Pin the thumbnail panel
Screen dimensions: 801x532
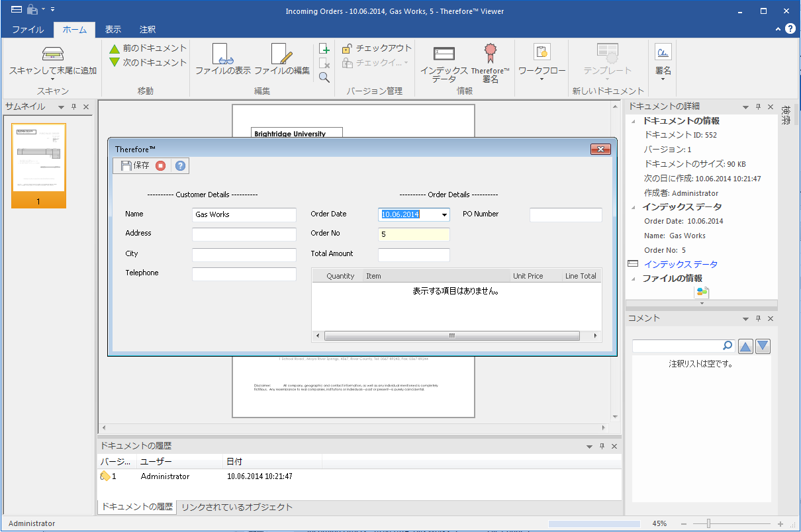[74, 107]
